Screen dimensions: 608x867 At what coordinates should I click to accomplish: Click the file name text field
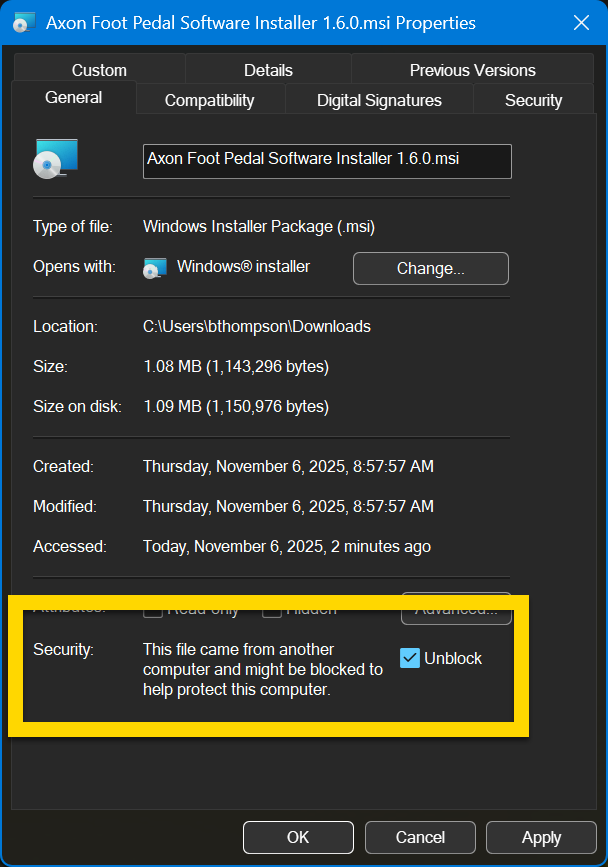coord(326,161)
